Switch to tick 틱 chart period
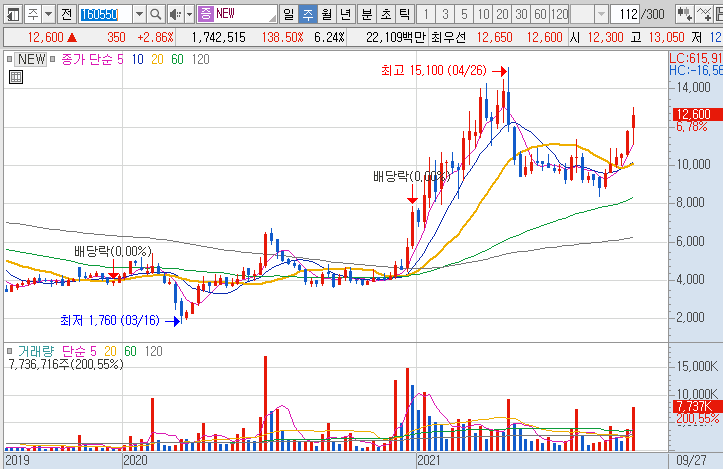This screenshot has height=469, width=723. [x=404, y=14]
